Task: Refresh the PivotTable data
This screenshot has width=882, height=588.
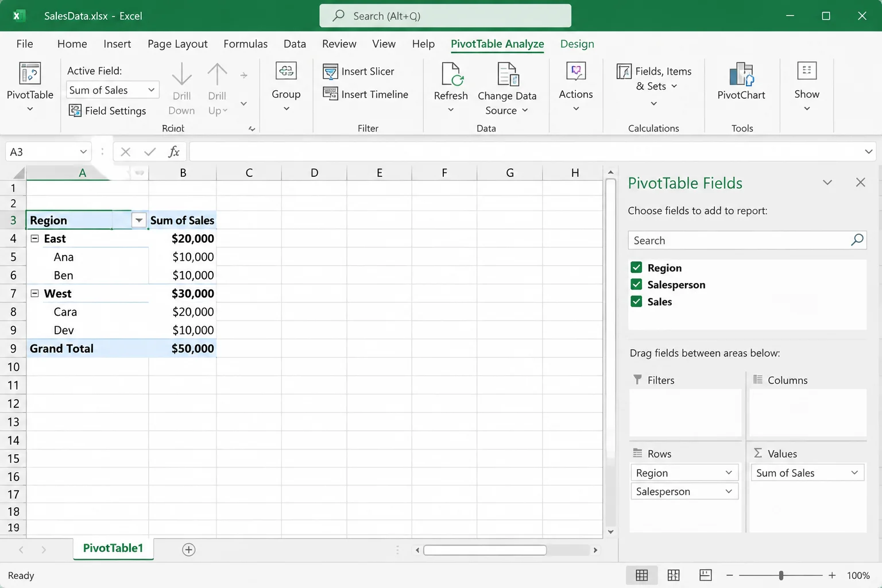Action: [451, 87]
